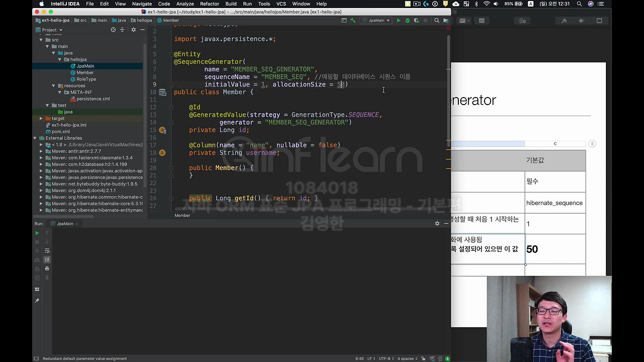Run JpaMain with the green toolbar arrow
Image resolution: width=644 pixels, height=362 pixels.
[398, 21]
